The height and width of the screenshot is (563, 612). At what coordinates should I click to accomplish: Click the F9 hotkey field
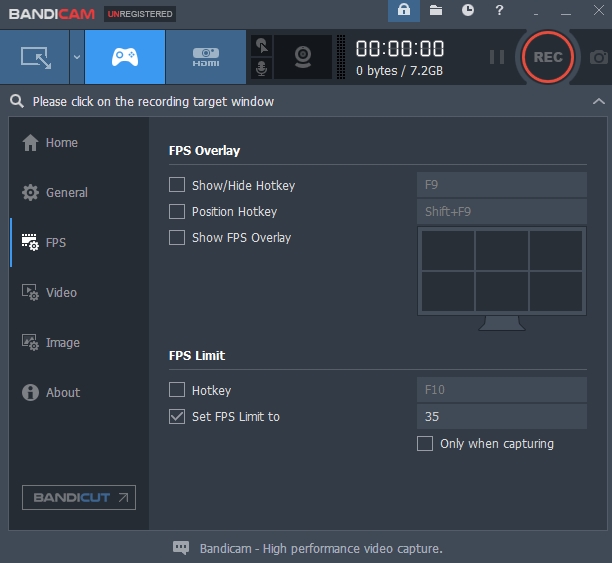click(502, 185)
